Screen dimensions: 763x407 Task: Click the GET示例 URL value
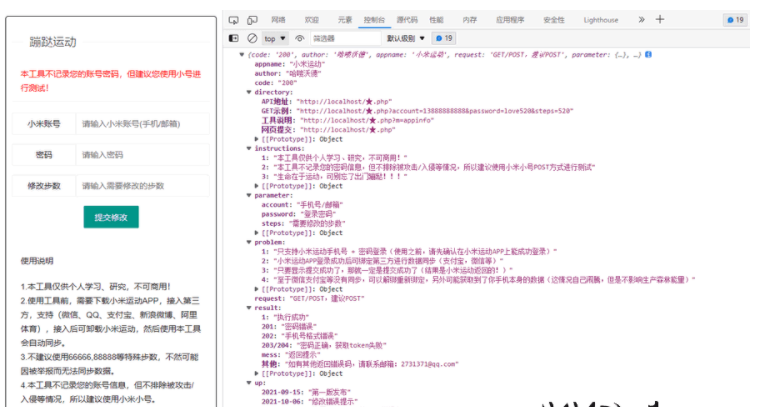[x=435, y=111]
